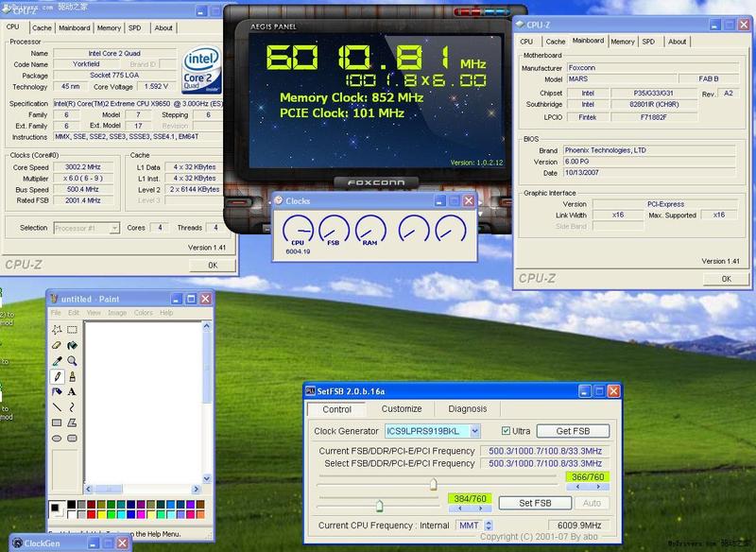Click the CPU gauge in Clocks window
The image size is (756, 552).
click(298, 231)
